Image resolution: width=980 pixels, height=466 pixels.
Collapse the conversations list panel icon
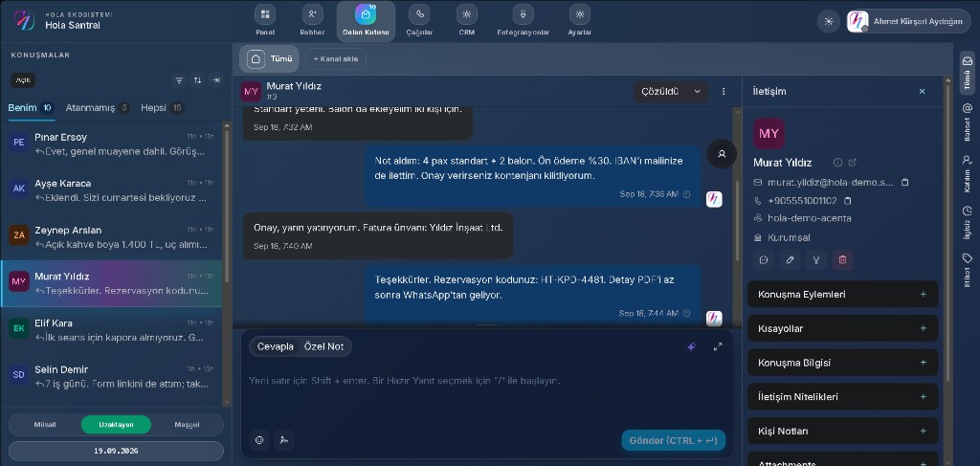215,80
